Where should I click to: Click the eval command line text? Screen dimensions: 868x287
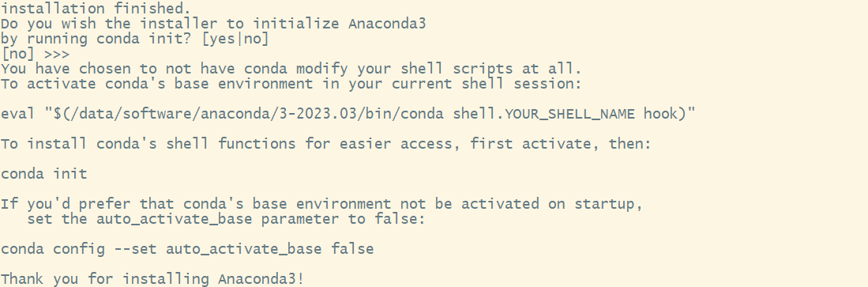pyautogui.click(x=348, y=114)
